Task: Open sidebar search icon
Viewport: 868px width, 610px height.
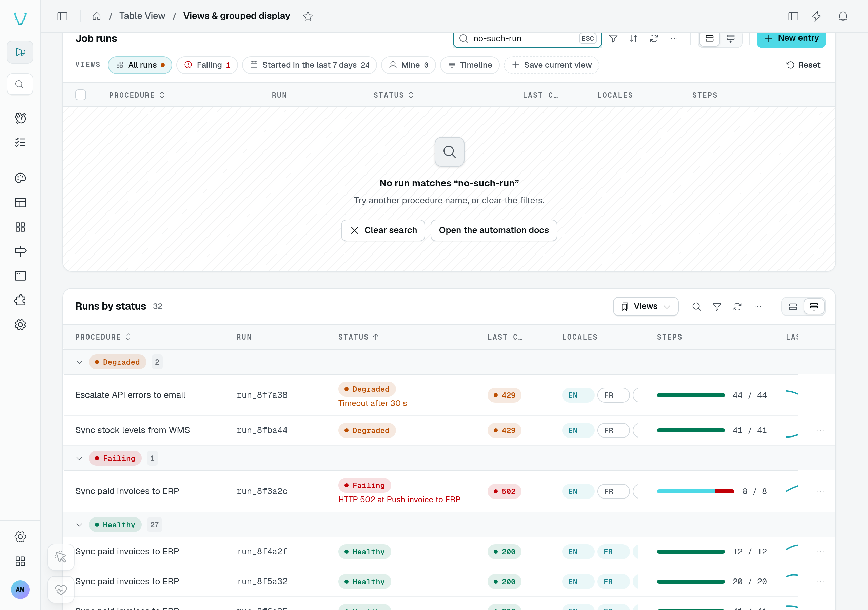Action: click(x=20, y=84)
